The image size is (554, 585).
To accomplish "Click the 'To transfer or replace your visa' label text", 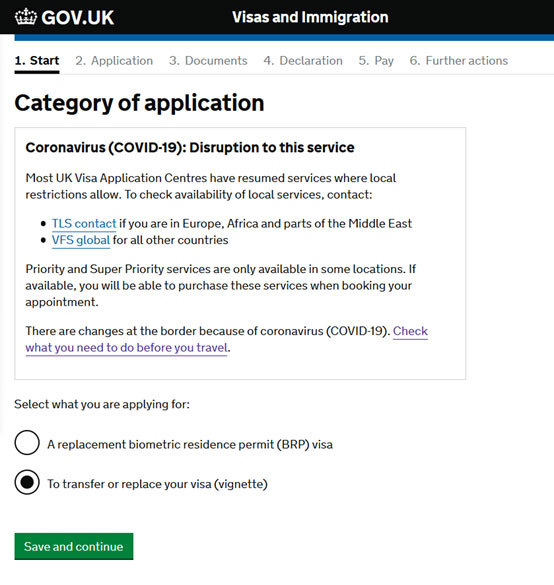I will pyautogui.click(x=157, y=484).
